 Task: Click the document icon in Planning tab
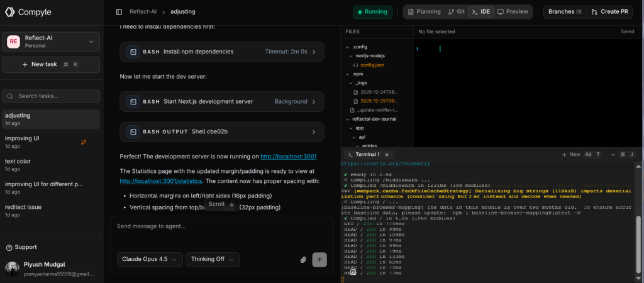(411, 12)
